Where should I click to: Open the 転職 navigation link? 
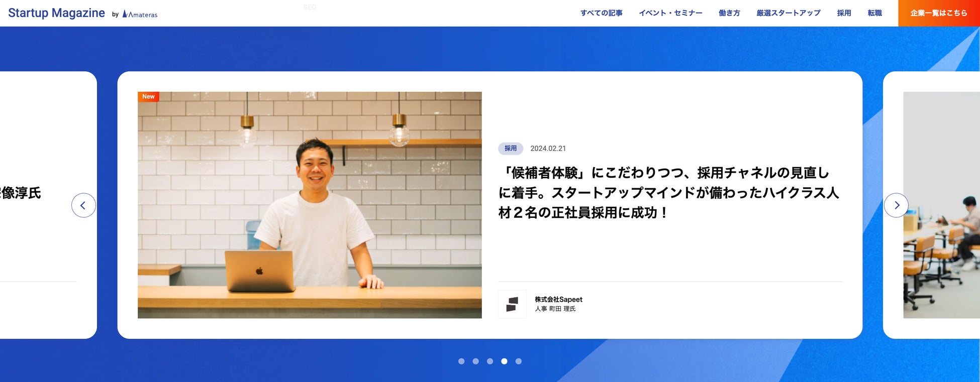click(874, 13)
